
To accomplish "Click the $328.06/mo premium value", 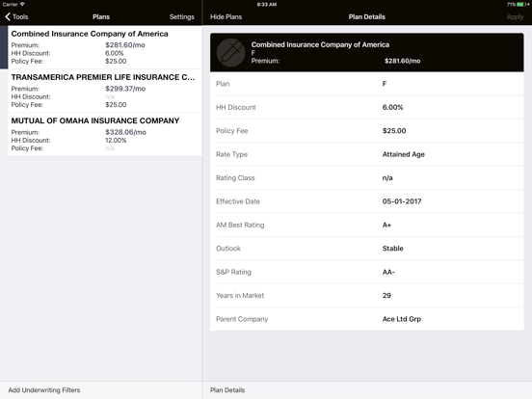I will 125,132.
